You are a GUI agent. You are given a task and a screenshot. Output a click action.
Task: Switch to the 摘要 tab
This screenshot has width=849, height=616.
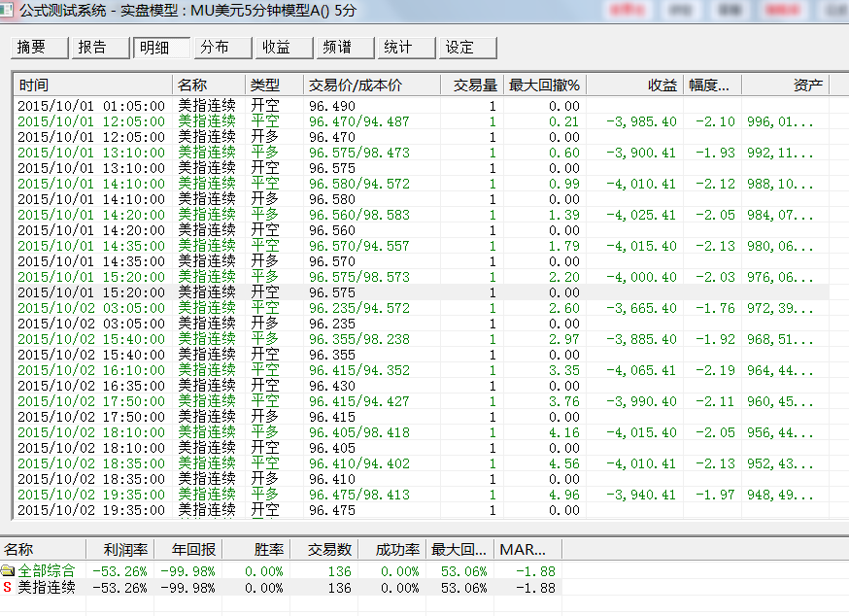pos(40,48)
